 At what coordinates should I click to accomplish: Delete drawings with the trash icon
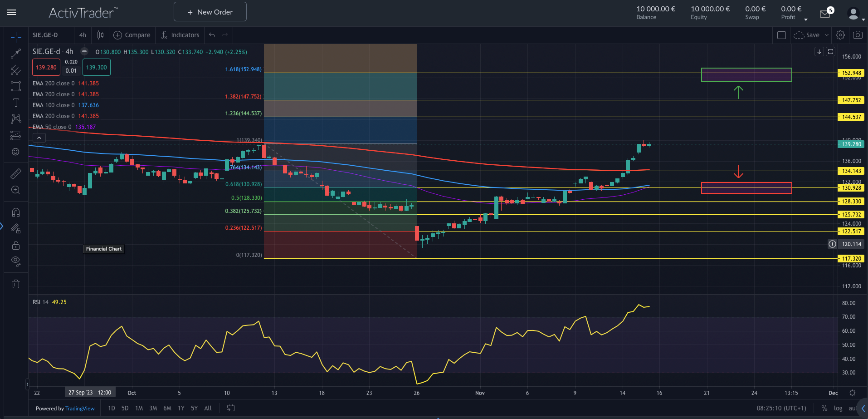click(x=16, y=284)
